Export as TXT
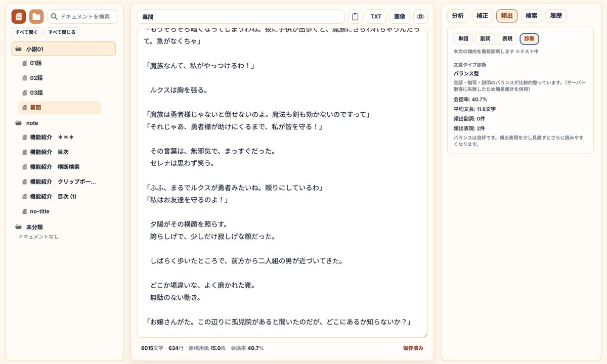Image resolution: width=607 pixels, height=364 pixels. tap(376, 17)
